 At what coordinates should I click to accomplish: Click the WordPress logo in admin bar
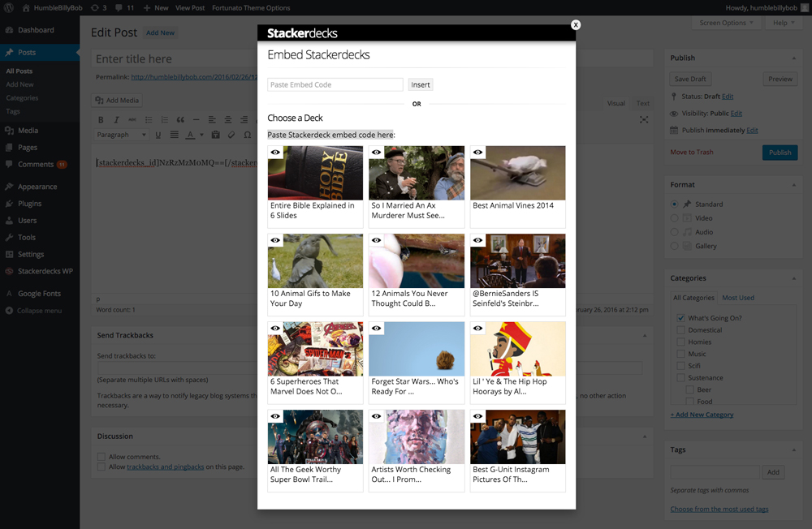tap(9, 8)
